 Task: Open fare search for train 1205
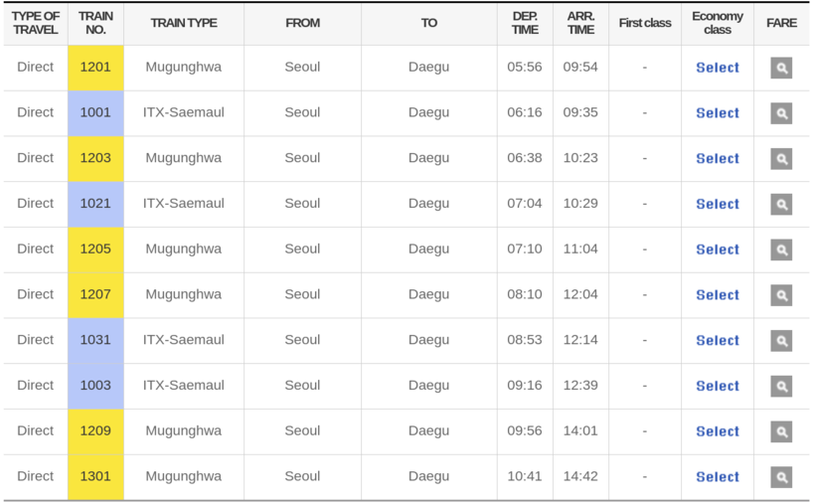781,250
